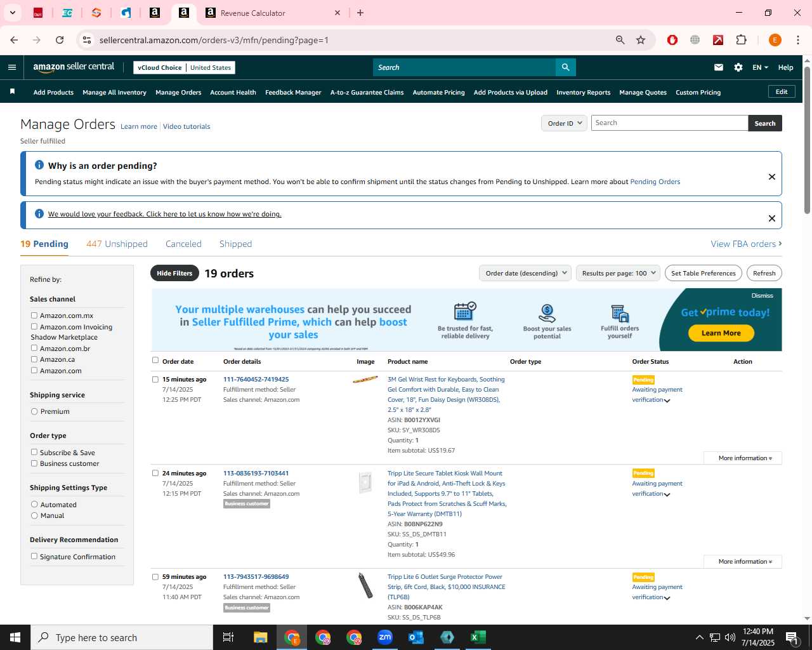812x650 pixels.
Task: Open Manage All Inventory menu item
Action: point(114,92)
